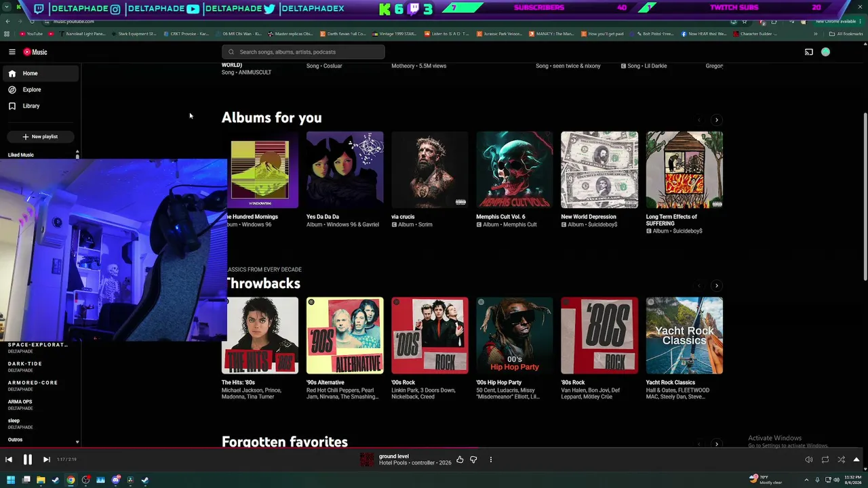Go to the Home section
This screenshot has width=868, height=488.
point(41,73)
